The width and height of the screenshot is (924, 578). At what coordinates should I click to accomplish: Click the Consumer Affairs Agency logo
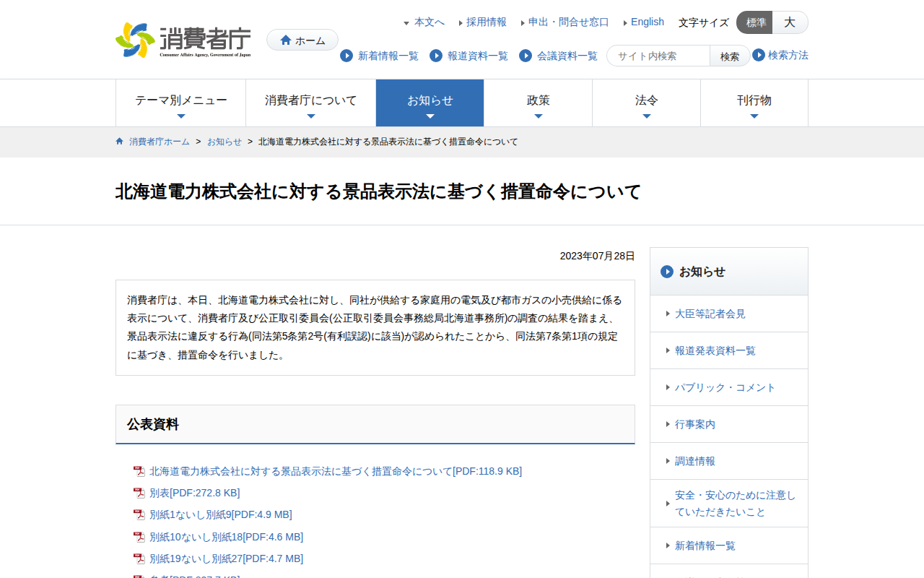click(x=183, y=40)
